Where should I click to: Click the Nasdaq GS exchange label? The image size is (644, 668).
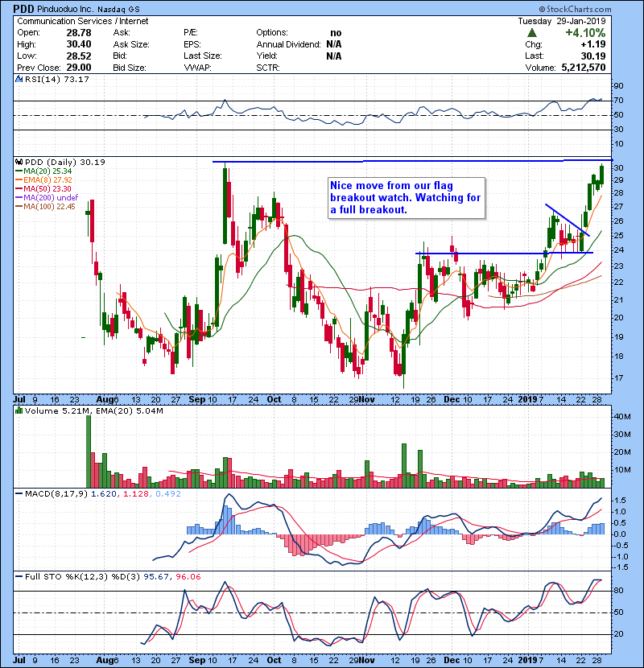(118, 9)
